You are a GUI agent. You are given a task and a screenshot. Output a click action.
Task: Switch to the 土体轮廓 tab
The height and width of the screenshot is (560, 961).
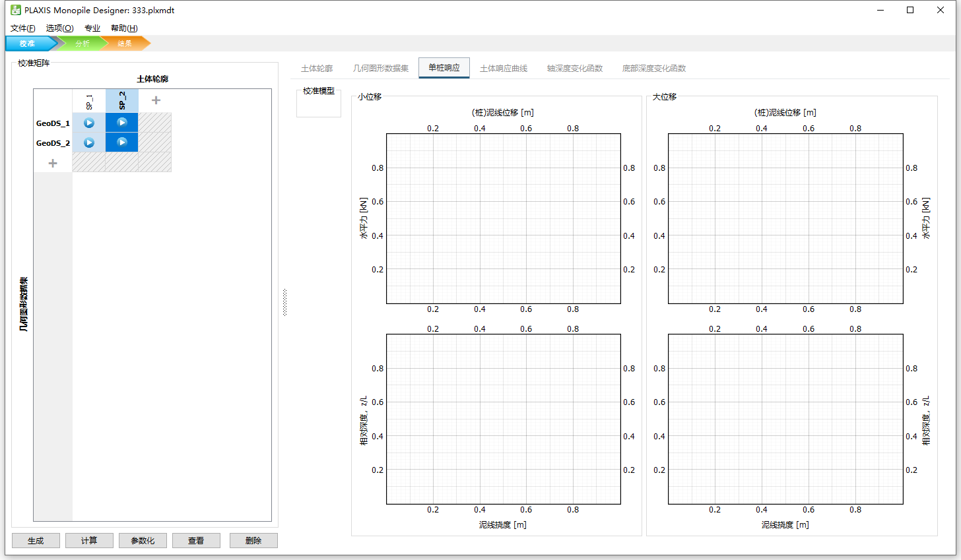tap(317, 69)
